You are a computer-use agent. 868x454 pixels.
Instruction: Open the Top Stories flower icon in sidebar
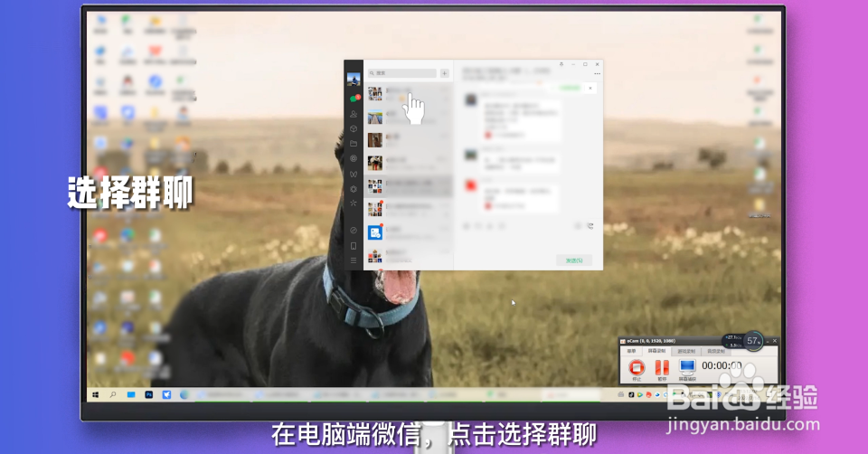click(x=354, y=189)
